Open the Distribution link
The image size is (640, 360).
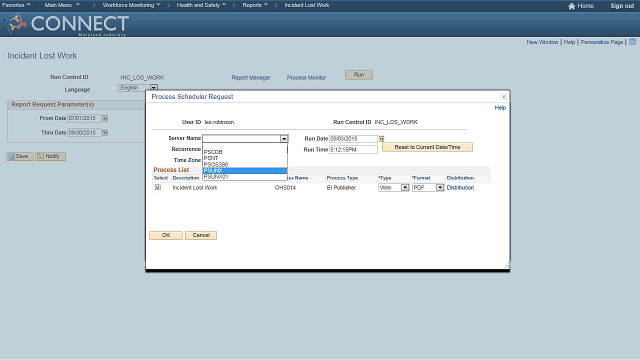[460, 188]
